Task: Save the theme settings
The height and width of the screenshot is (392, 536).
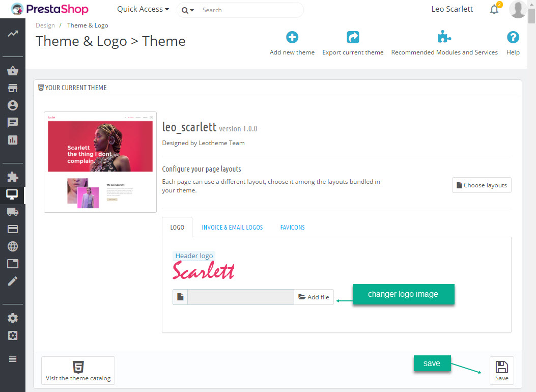Action: (501, 371)
